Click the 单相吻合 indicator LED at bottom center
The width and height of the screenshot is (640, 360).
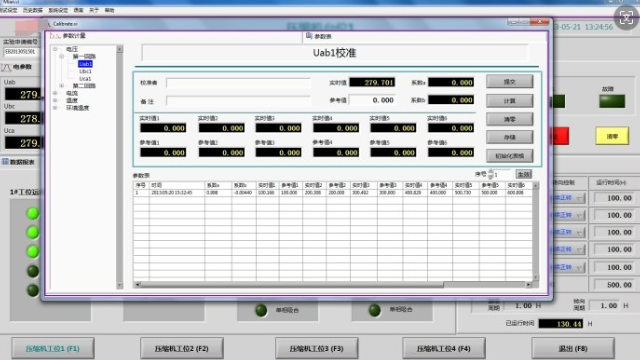(261, 310)
